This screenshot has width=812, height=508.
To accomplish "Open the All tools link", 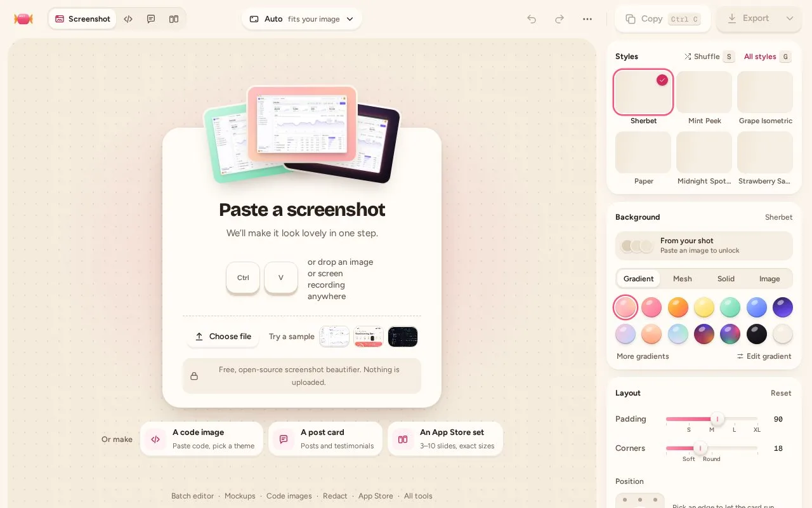I will pos(418,496).
